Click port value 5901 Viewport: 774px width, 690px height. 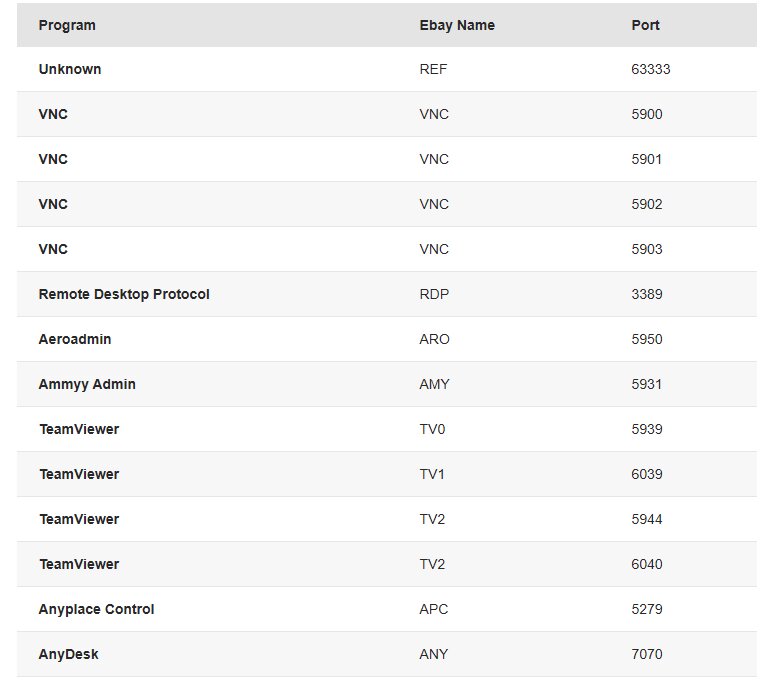(x=647, y=159)
